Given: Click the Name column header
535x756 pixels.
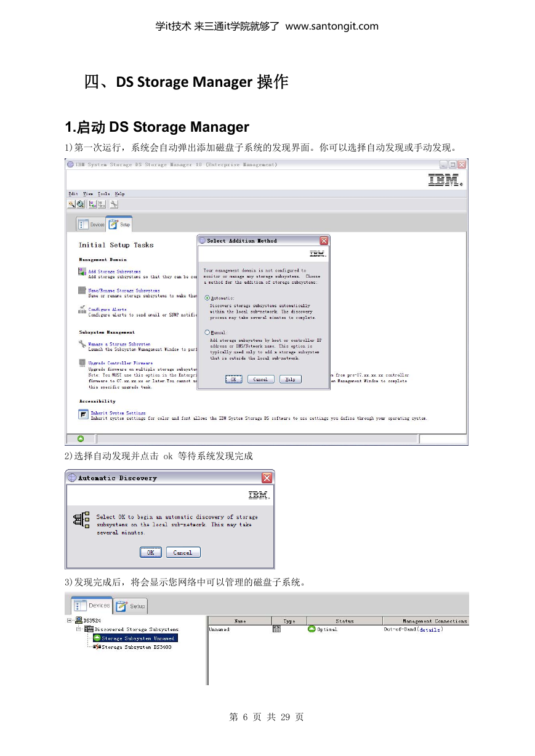Looking at the screenshot, I should [x=240, y=621].
